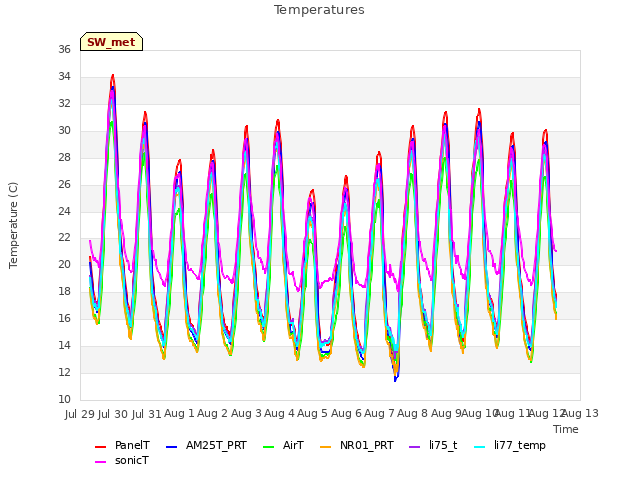
Task: Toggle the AirT legend entry
Action: [284, 445]
